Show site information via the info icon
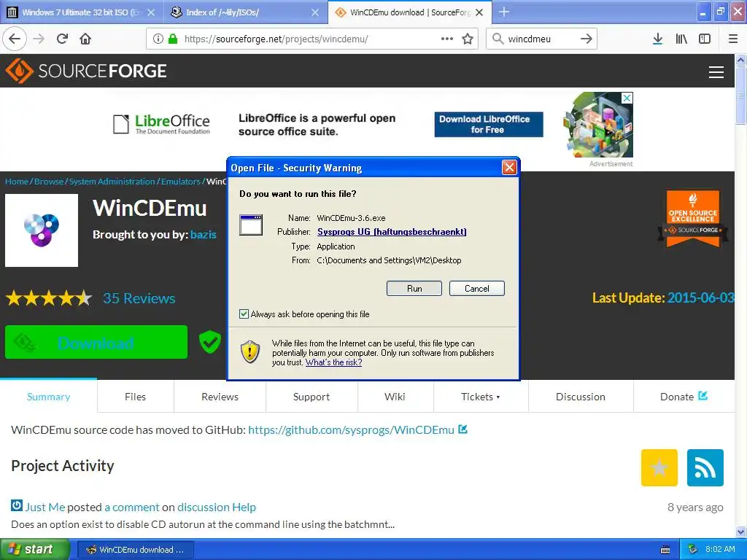 click(158, 39)
